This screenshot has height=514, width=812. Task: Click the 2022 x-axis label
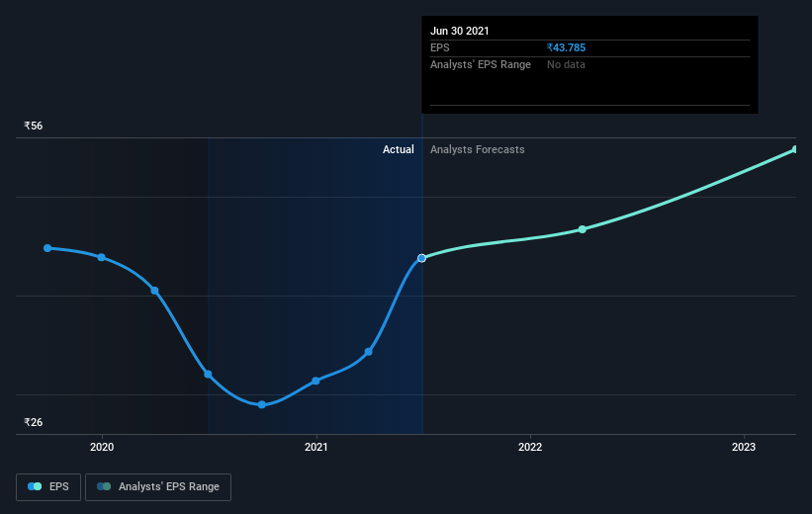point(530,447)
